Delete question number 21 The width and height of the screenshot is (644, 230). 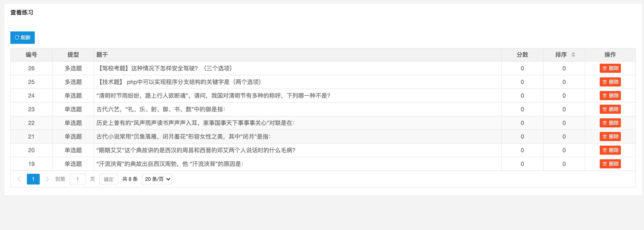point(610,137)
